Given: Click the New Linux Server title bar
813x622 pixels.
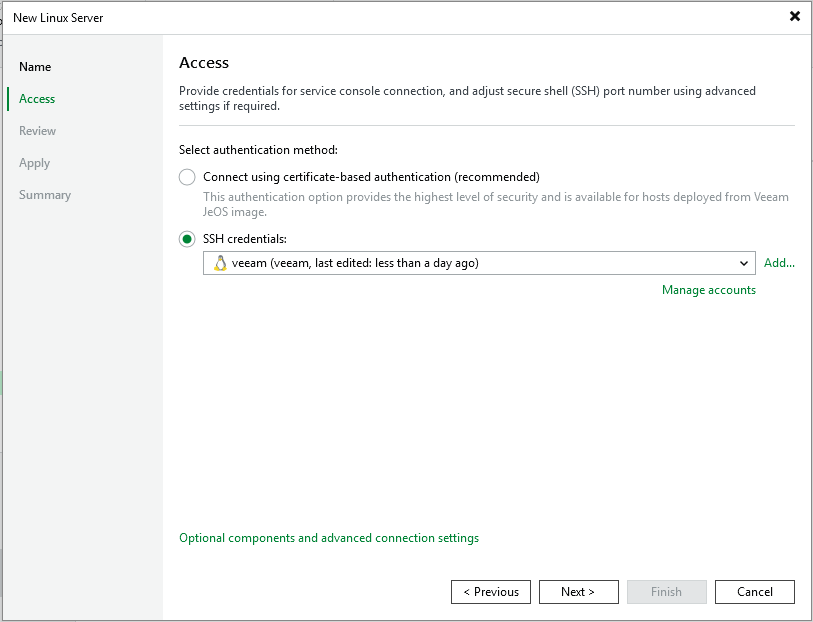Looking at the screenshot, I should [400, 17].
